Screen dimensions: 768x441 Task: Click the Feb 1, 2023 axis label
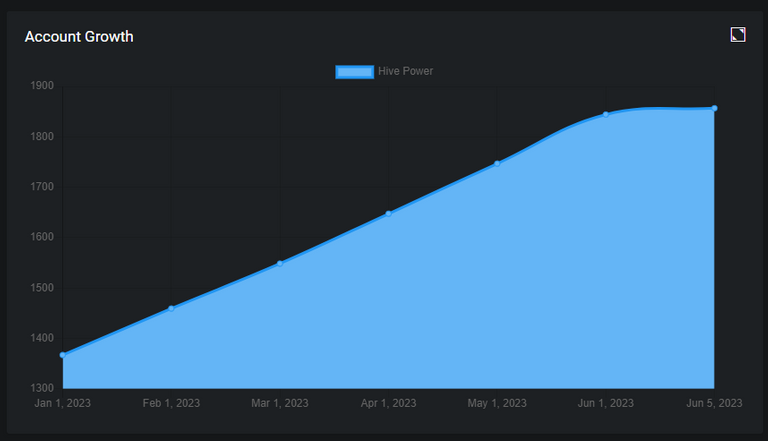coord(171,403)
